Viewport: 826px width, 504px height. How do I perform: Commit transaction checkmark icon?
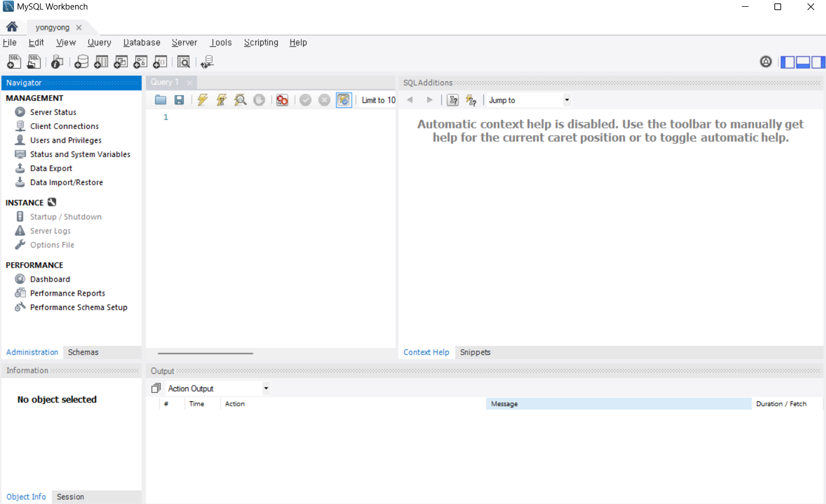(305, 100)
